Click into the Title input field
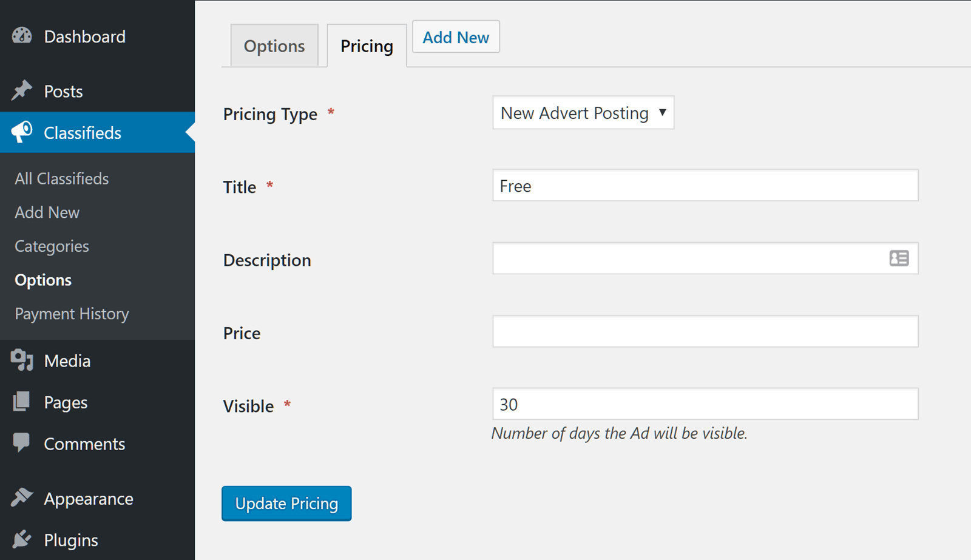Image resolution: width=971 pixels, height=560 pixels. 705,186
